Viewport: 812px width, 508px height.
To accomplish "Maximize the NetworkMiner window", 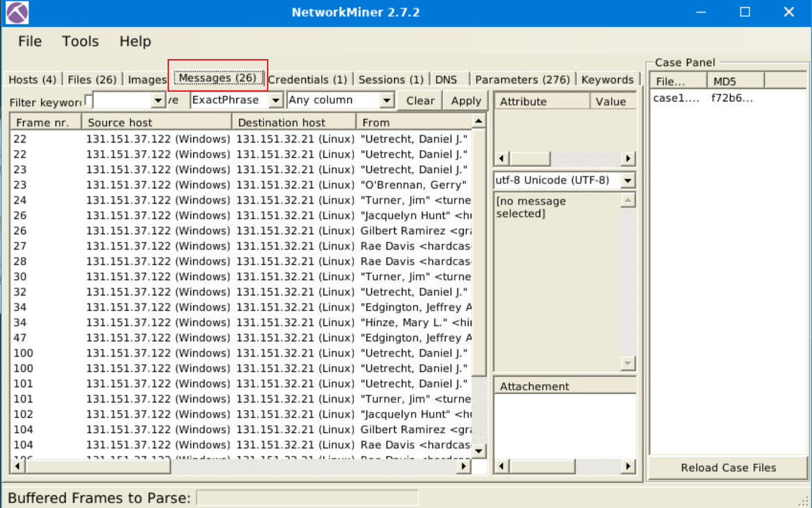I will [x=745, y=12].
